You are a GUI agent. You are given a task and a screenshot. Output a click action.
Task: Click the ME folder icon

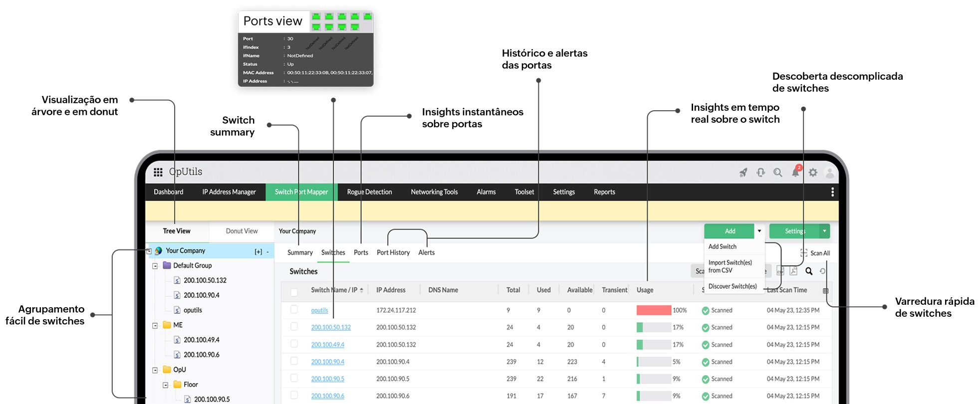click(167, 325)
